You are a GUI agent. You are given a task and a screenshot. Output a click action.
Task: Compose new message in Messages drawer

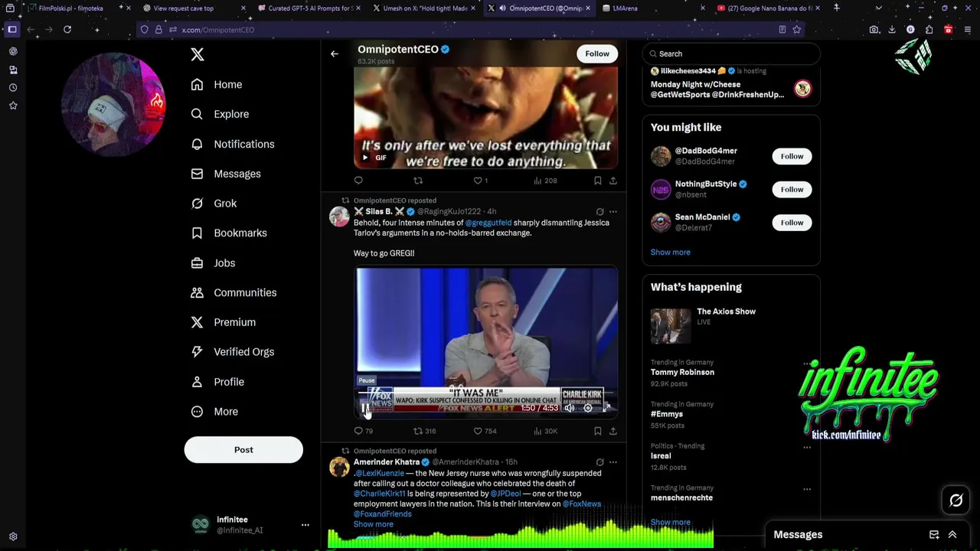(x=934, y=535)
